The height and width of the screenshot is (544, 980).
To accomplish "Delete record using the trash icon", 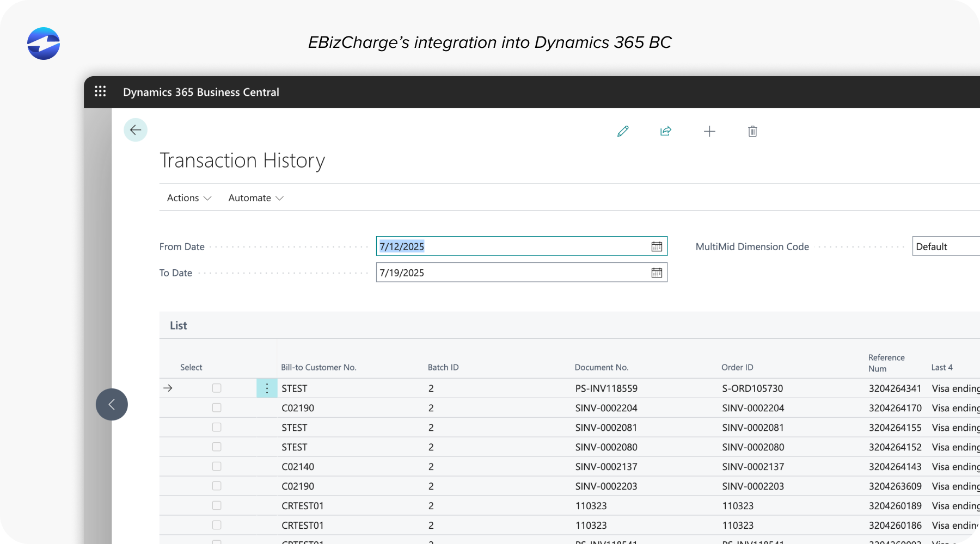I will (x=752, y=131).
